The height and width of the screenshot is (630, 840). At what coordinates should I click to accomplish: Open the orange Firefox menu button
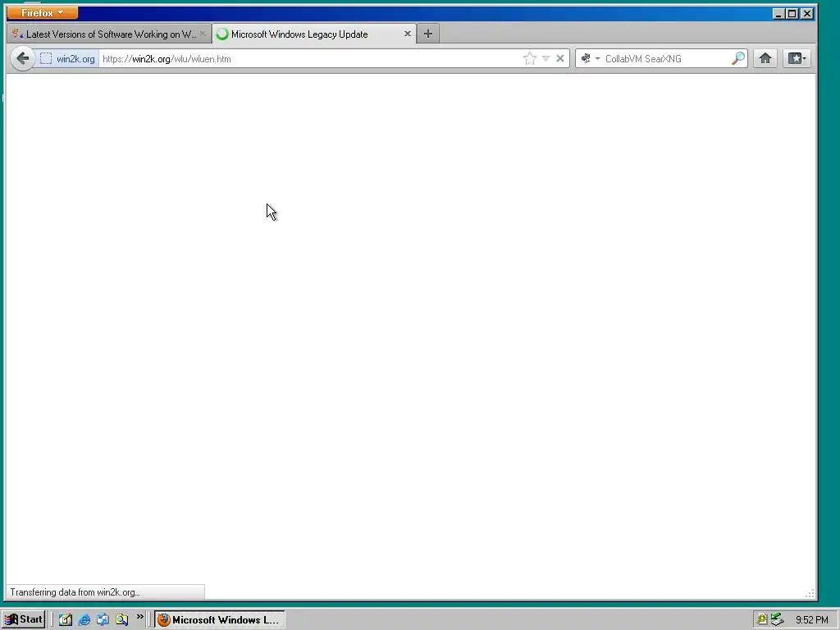click(x=43, y=12)
